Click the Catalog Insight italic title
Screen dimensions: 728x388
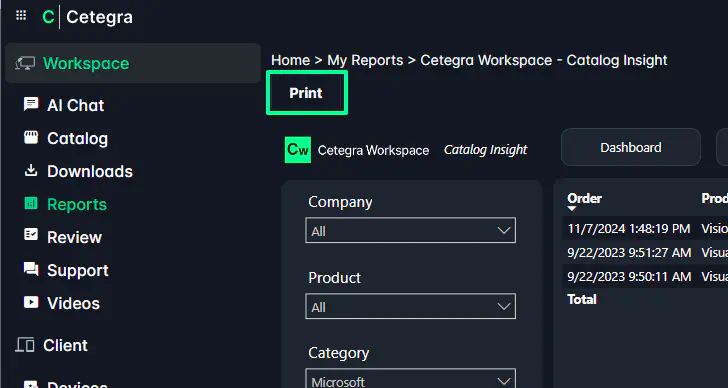click(x=486, y=149)
